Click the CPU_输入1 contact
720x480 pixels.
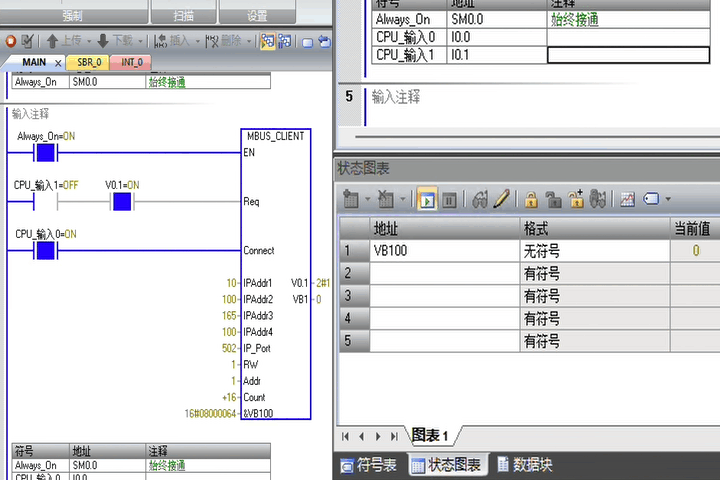tap(45, 202)
